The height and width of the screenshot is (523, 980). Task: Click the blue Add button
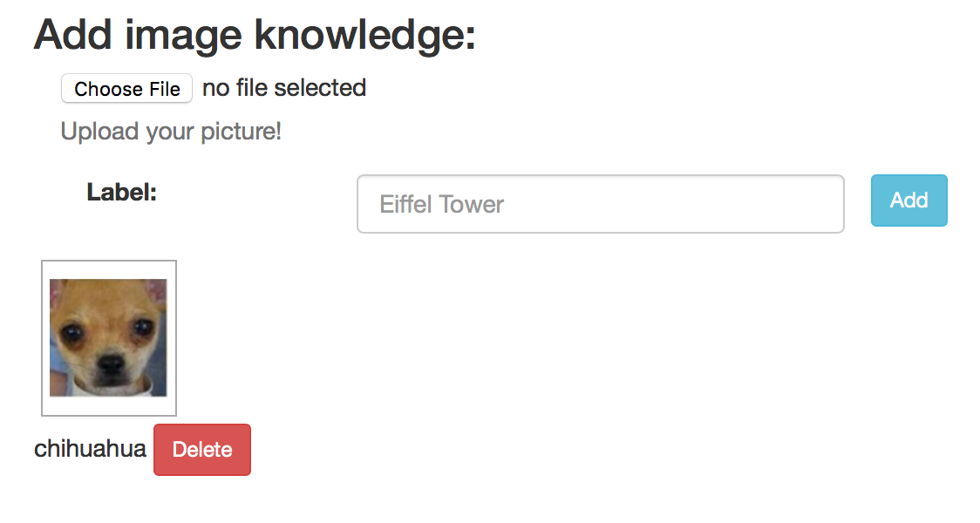coord(909,200)
